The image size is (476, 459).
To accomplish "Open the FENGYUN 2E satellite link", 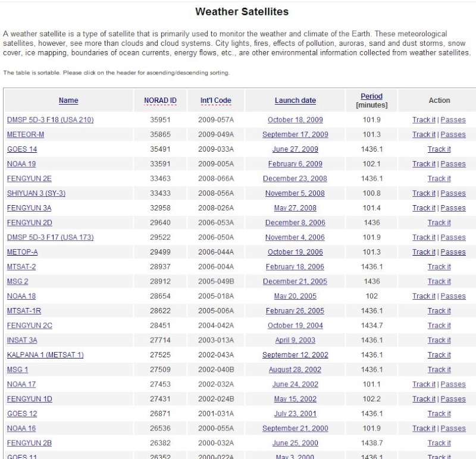I will pos(29,179).
